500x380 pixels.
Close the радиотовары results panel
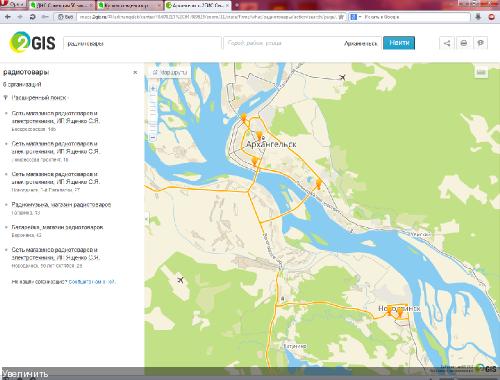coord(135,72)
